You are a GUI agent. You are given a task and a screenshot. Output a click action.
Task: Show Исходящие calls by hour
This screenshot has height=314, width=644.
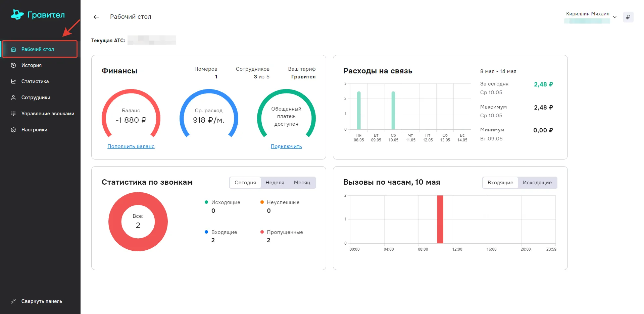537,183
